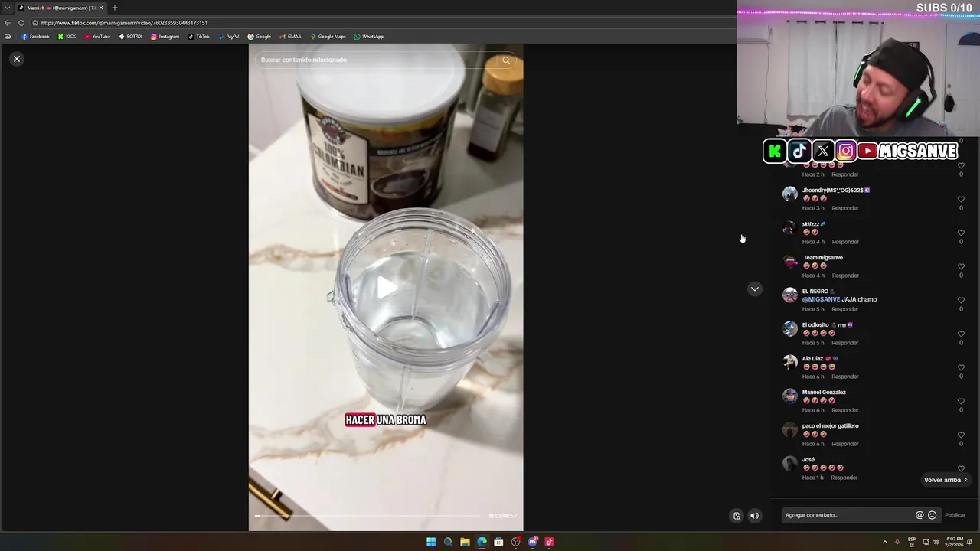The image size is (980, 551).
Task: Open the PayPal bookmark
Action: coord(228,37)
